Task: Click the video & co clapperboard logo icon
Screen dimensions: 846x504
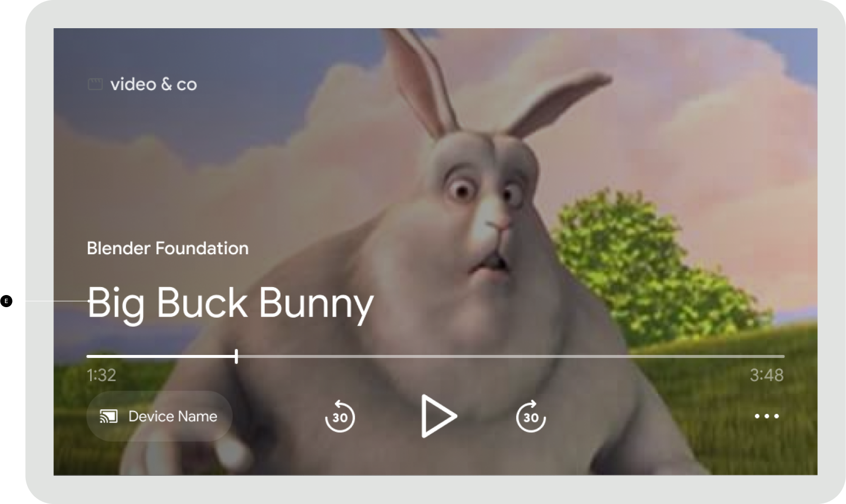Action: [95, 84]
